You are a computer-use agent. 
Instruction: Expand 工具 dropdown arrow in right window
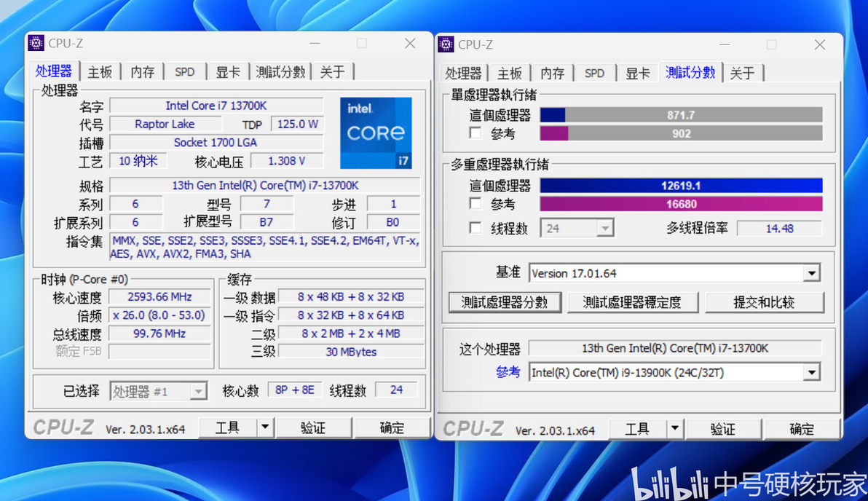pyautogui.click(x=675, y=428)
